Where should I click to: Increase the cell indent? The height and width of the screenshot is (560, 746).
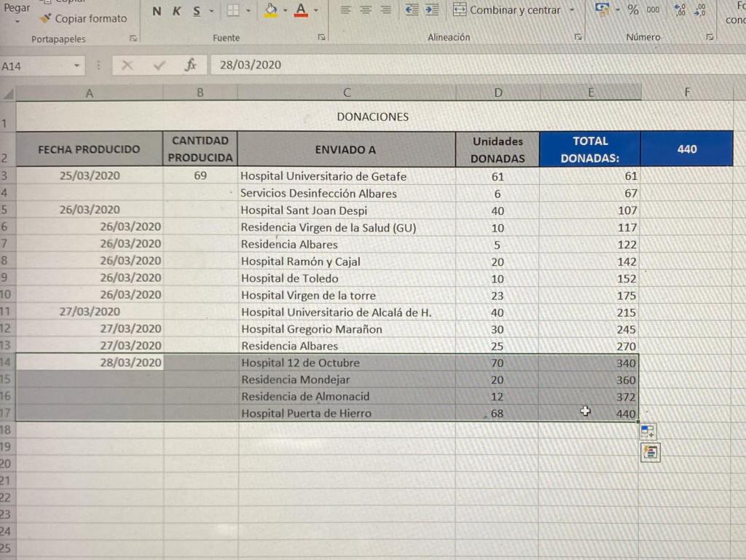[x=432, y=10]
